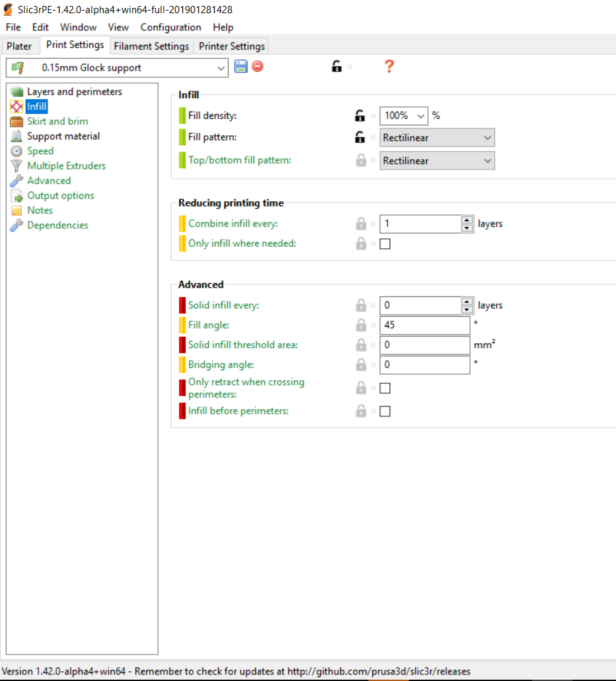Open the Speed settings page
This screenshot has height=681, width=616.
(x=40, y=151)
